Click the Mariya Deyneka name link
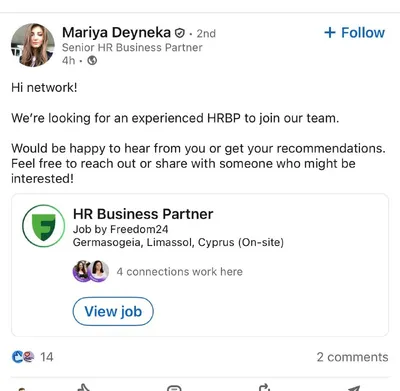This screenshot has height=391, width=400. [x=116, y=33]
